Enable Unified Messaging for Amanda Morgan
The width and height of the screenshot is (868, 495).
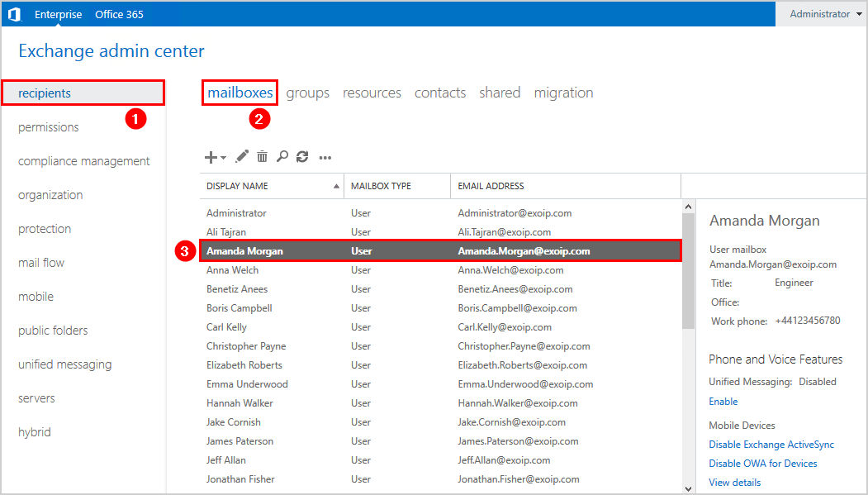(x=723, y=401)
